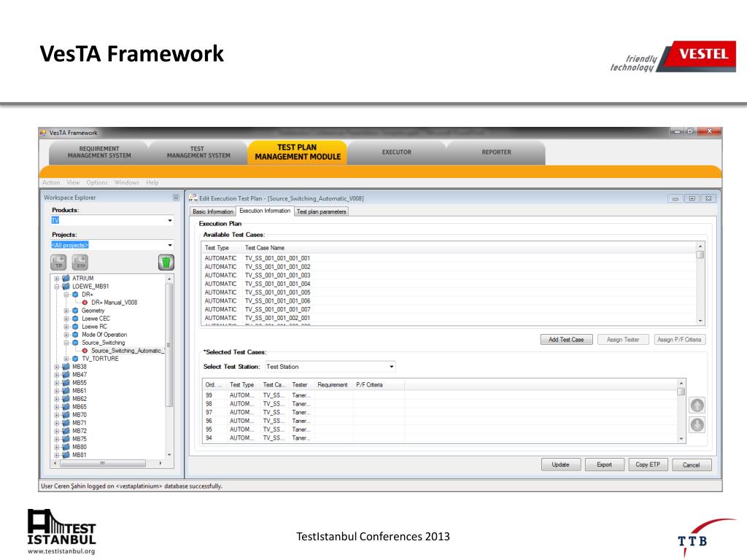Collapse the DR+ tree node
Screen dimensions: 747x560
click(x=66, y=295)
